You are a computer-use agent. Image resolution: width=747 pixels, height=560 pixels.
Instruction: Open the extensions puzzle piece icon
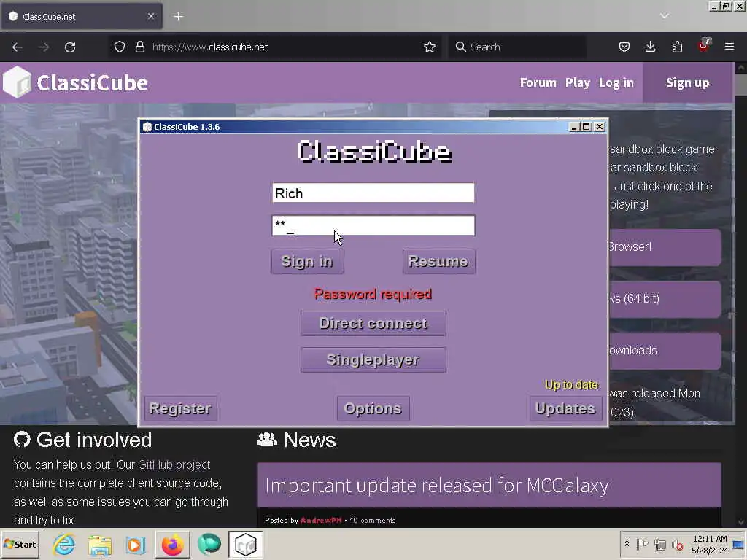pos(677,47)
